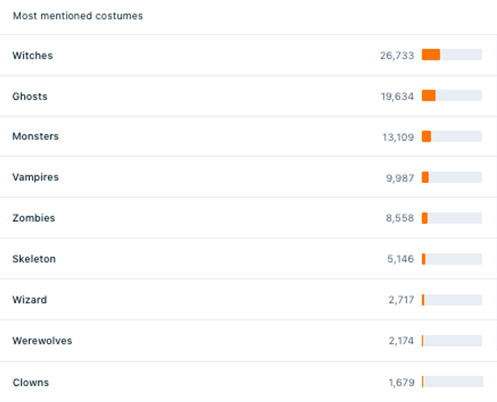Click the Vampires label
Viewport: 497px width, 402px height.
tap(35, 177)
